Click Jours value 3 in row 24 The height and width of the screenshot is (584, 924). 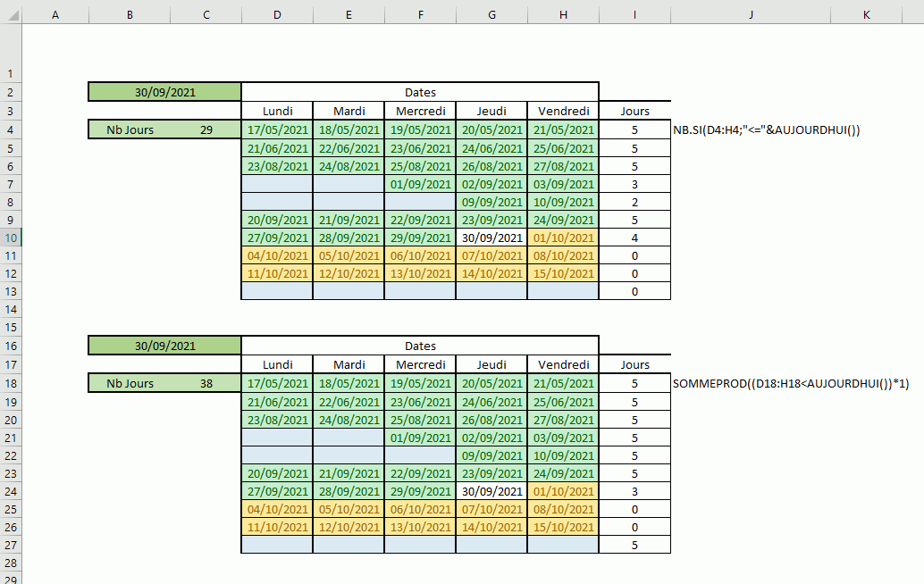(x=634, y=491)
